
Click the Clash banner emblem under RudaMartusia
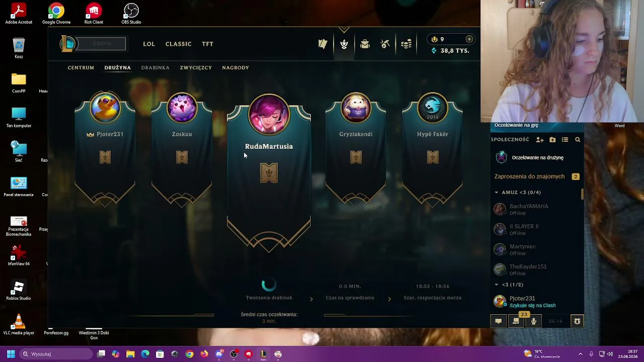269,173
